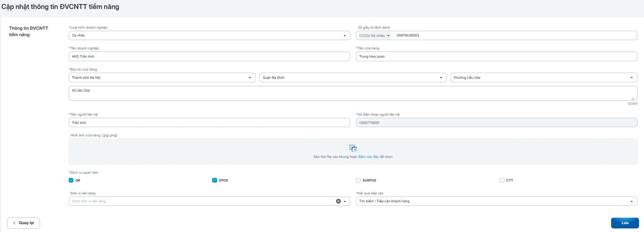This screenshot has width=644, height=232.
Task: Click the back arrow in Quay lại
Action: point(14,223)
